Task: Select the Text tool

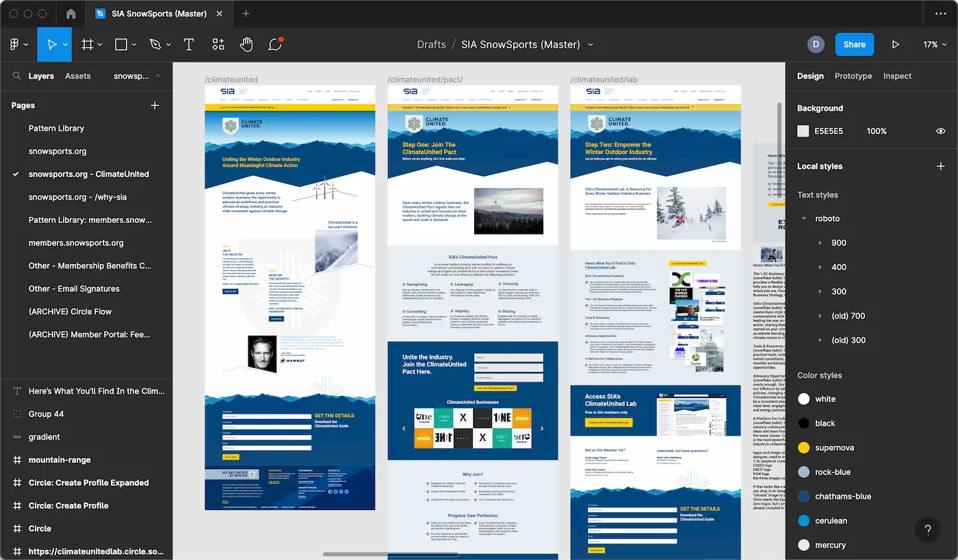Action: tap(189, 44)
